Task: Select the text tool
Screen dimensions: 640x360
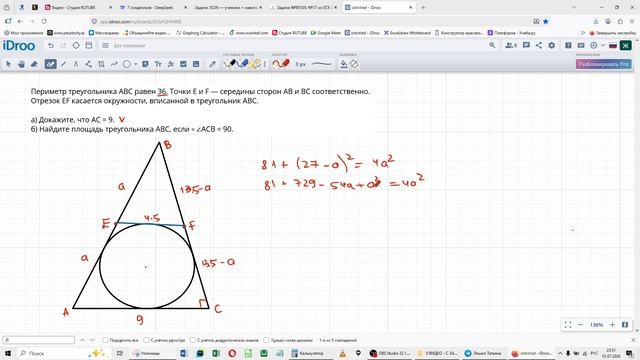Action: click(x=158, y=64)
